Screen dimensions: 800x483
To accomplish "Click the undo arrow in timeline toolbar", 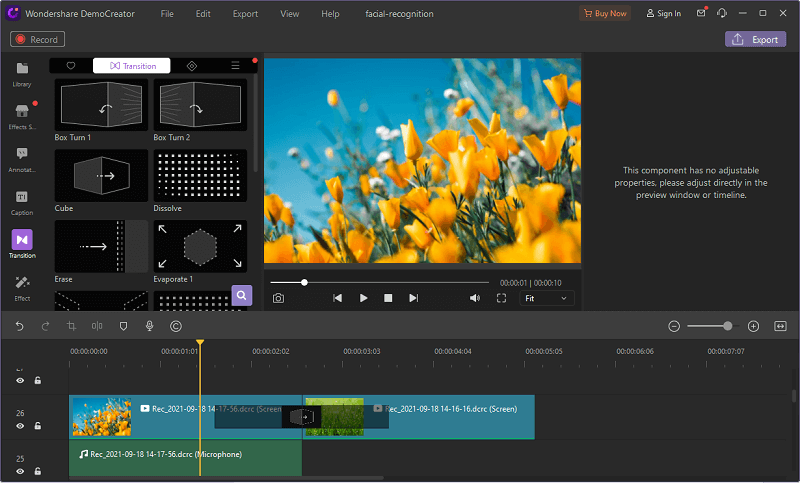I will click(x=19, y=326).
